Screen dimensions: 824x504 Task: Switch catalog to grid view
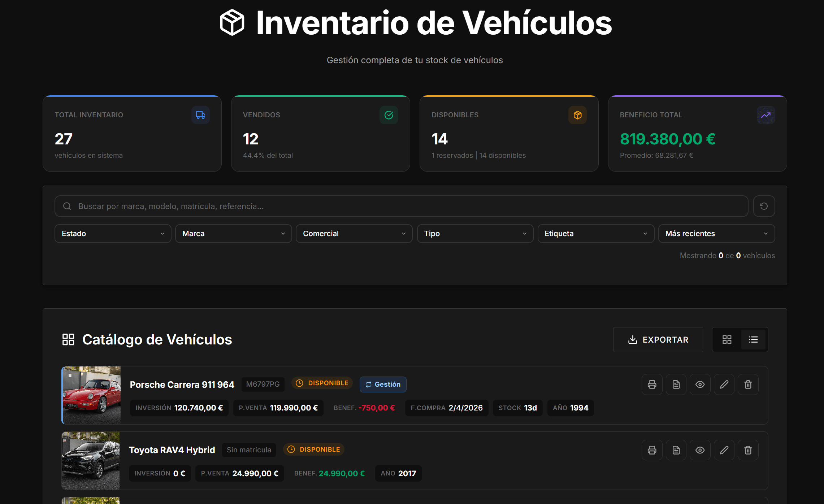point(727,339)
